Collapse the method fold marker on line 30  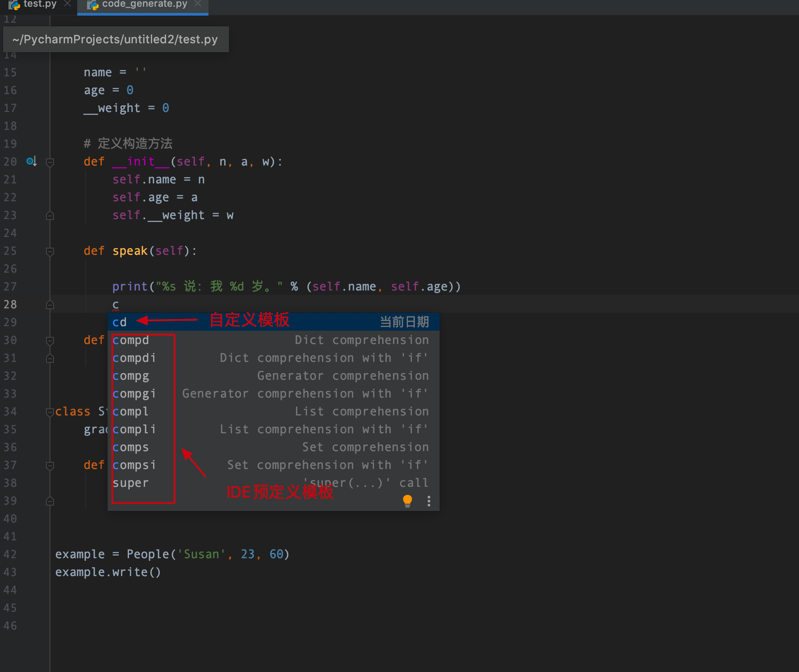point(50,340)
